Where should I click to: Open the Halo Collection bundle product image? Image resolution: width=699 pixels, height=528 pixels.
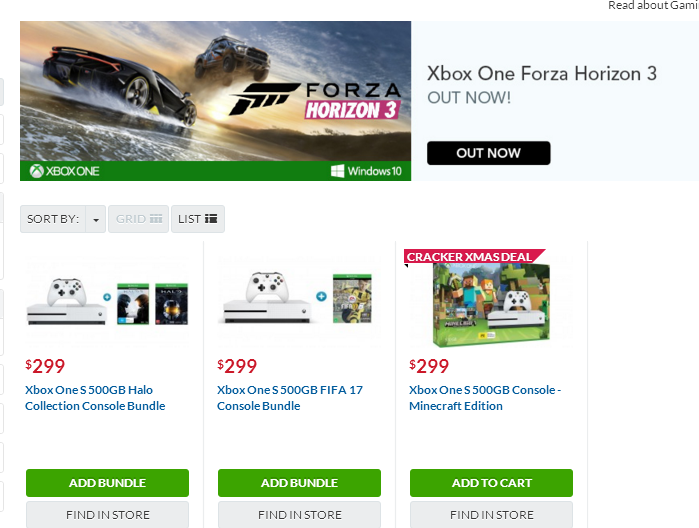107,302
